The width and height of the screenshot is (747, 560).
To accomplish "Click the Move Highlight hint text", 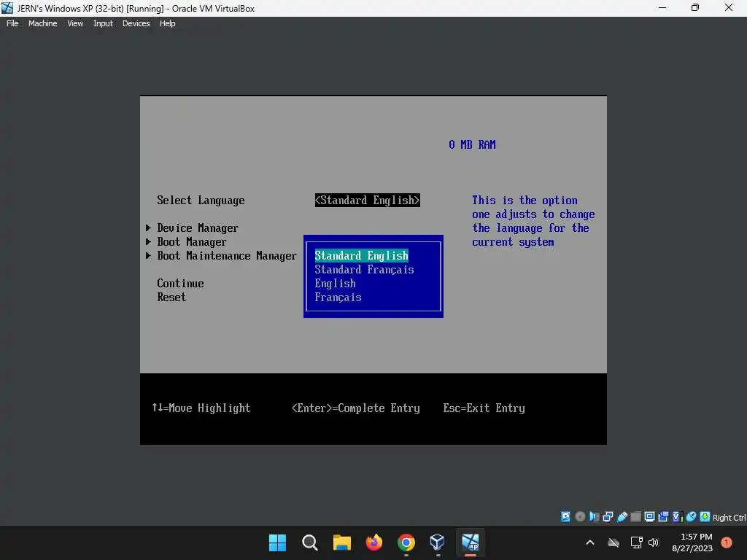I will click(x=201, y=408).
